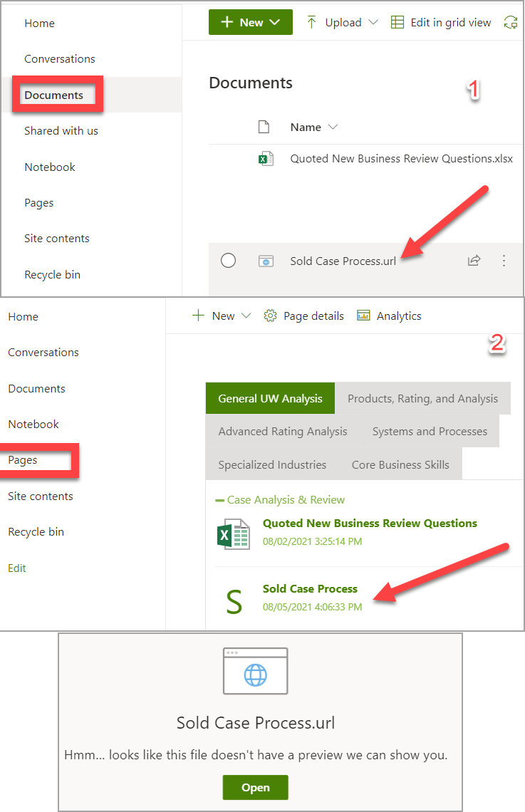Click Excel icon for Quoted New Business Review
This screenshot has width=525, height=812.
coord(234,534)
